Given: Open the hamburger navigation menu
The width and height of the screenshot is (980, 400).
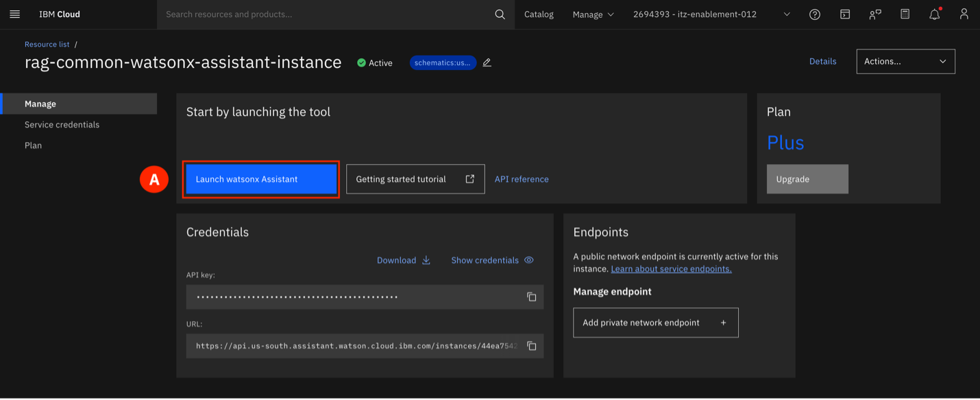Looking at the screenshot, I should 14,14.
